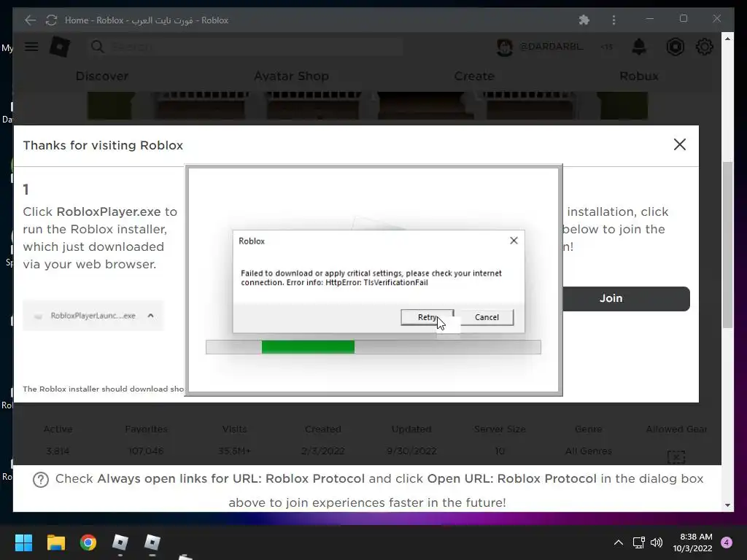Open Google Chrome from the taskbar
This screenshot has width=747, height=560.
(88, 542)
